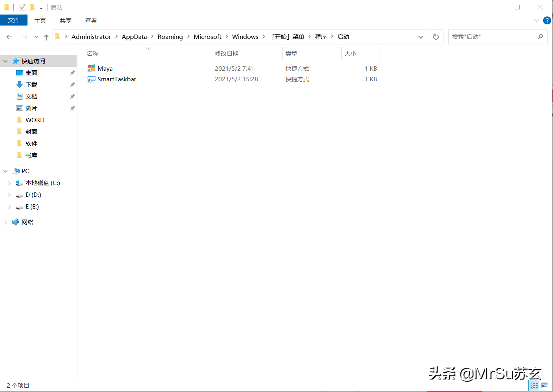The width and height of the screenshot is (553, 392).
Task: Select 网络 in the navigation pane
Action: 27,222
